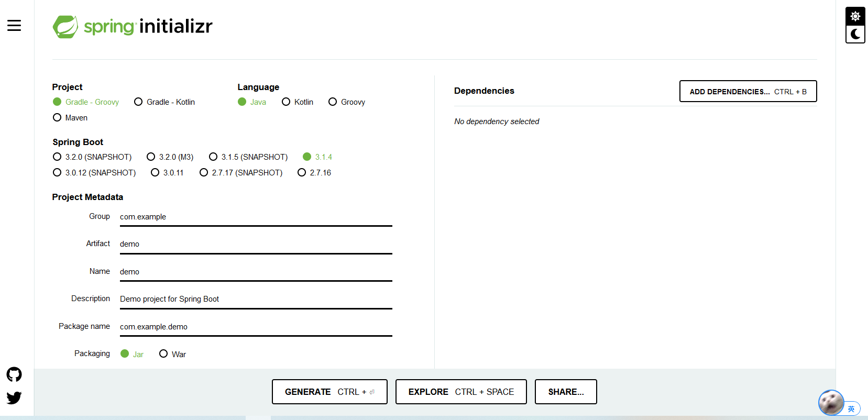Select Spring Boot 3.1.5 (SNAPSHOT)

pyautogui.click(x=248, y=157)
